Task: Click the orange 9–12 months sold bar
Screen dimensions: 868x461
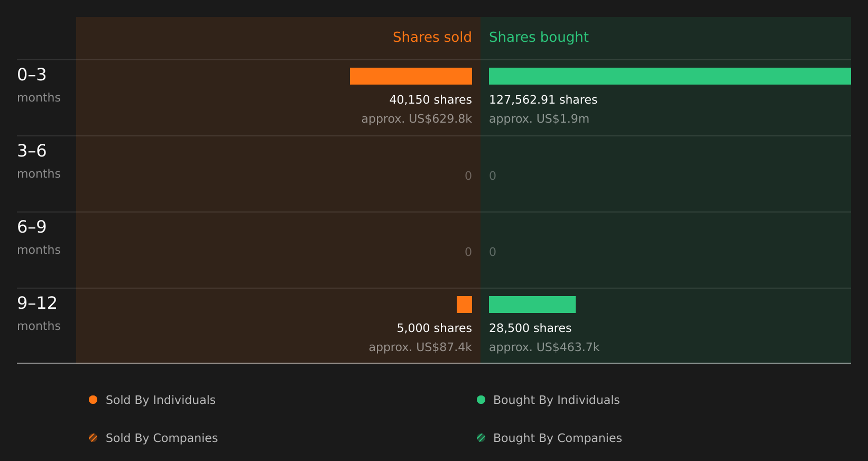Action: tap(464, 305)
